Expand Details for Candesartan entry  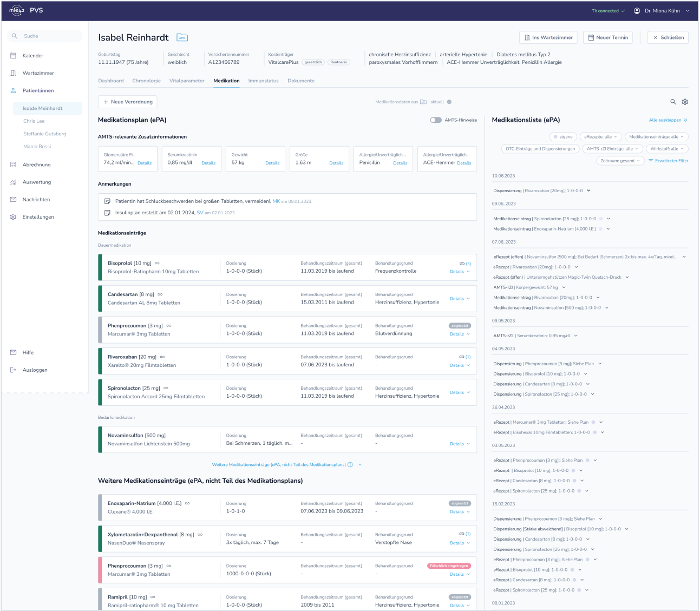pos(459,299)
